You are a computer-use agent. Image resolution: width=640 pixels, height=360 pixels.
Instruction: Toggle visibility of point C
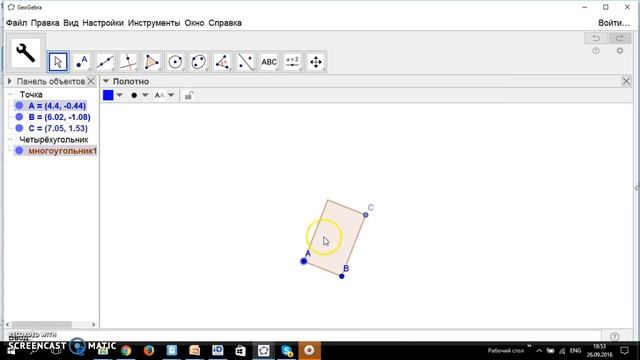coord(19,128)
